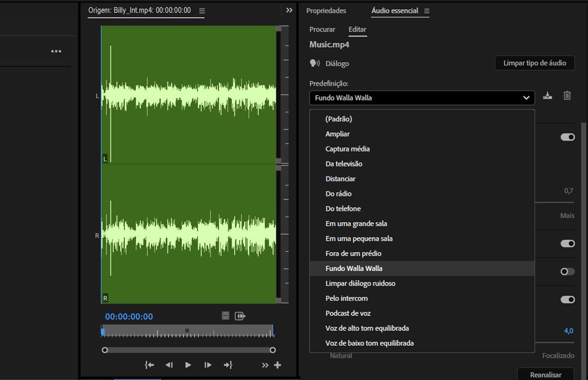Select the Podcast de voz preset
Screen dimensions: 588x380
tap(348, 313)
